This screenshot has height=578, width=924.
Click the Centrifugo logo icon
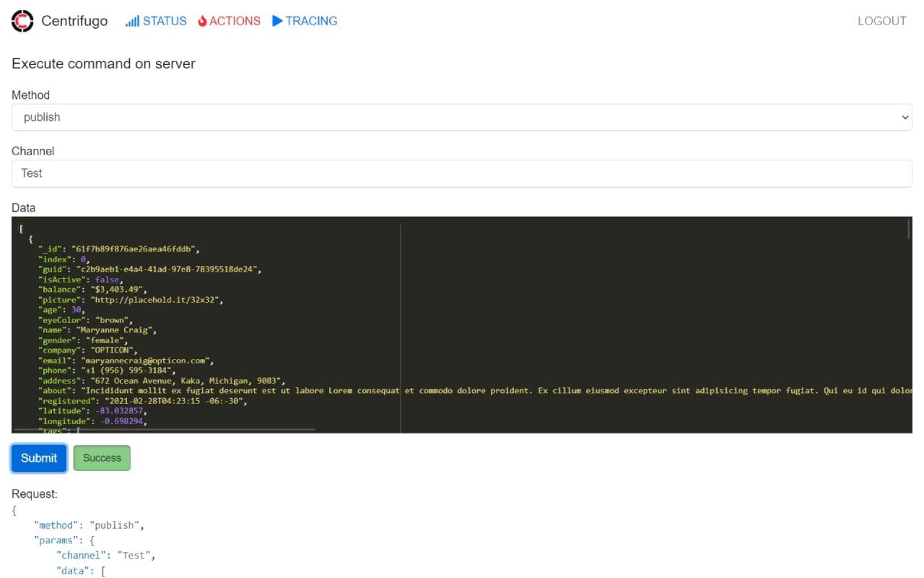click(21, 21)
